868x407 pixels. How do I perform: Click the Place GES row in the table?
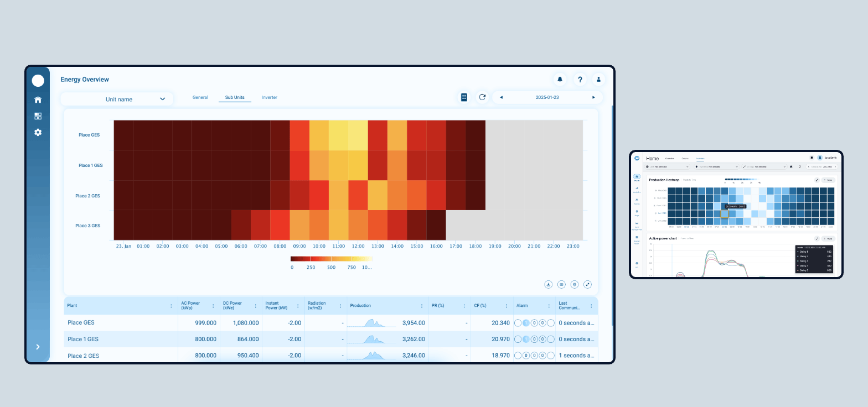[81, 323]
